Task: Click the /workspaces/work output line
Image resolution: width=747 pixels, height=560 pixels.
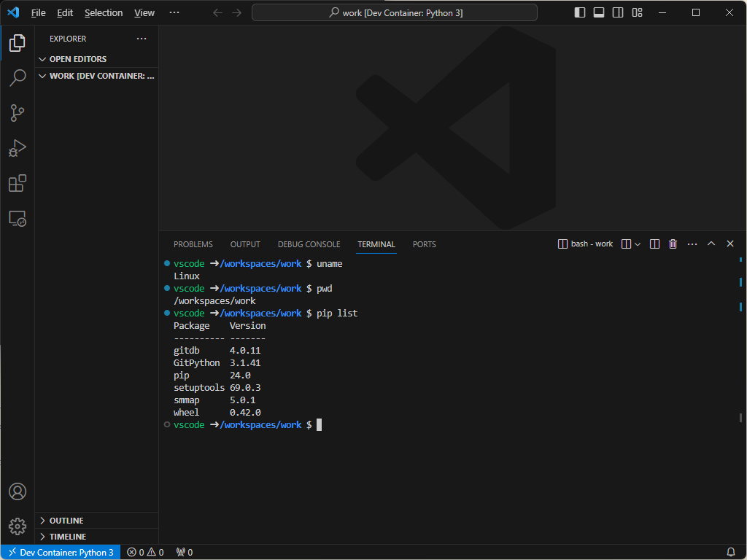Action: point(214,301)
